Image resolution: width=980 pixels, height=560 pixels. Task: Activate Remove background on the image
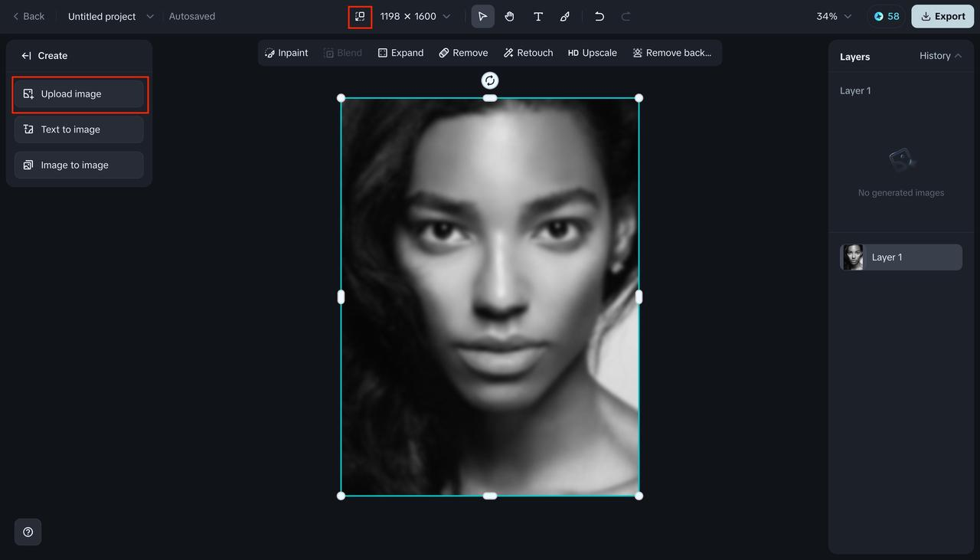coord(673,52)
